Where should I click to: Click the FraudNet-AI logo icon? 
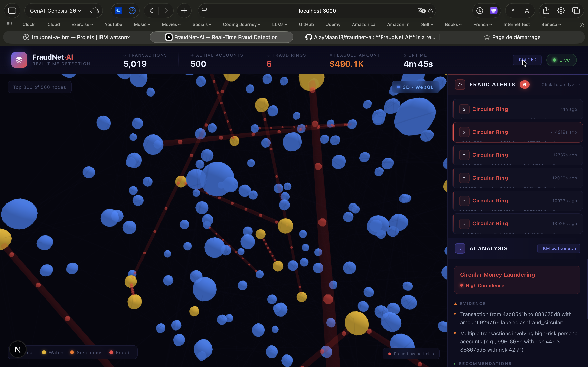coord(19,60)
